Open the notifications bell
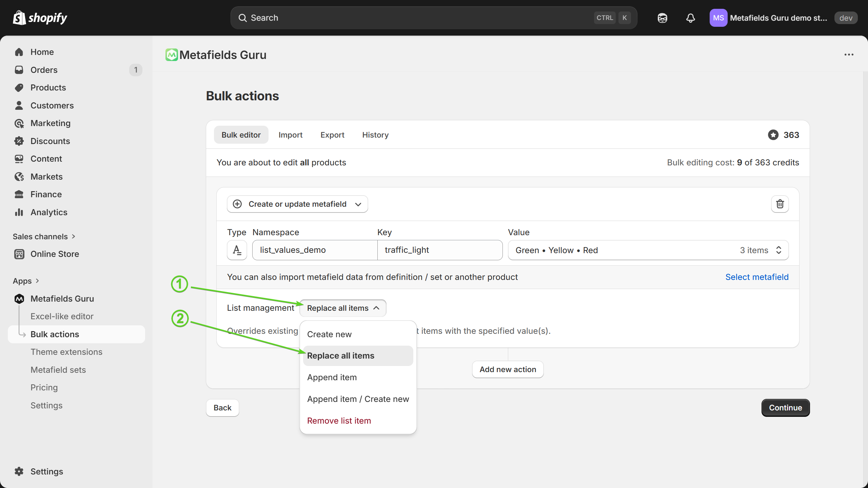The image size is (868, 488). [x=690, y=18]
